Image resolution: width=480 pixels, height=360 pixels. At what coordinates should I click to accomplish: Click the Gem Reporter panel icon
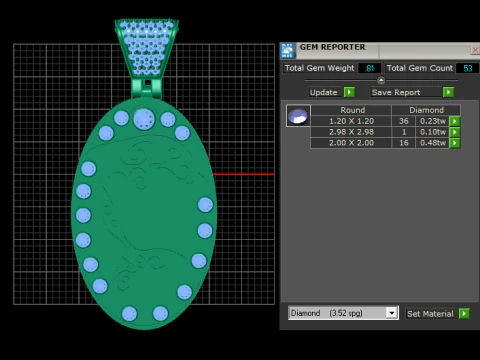pos(287,51)
